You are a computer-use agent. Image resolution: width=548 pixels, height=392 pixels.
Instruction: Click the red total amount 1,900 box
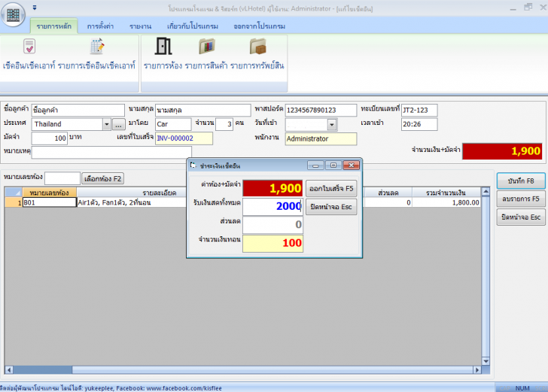click(502, 151)
